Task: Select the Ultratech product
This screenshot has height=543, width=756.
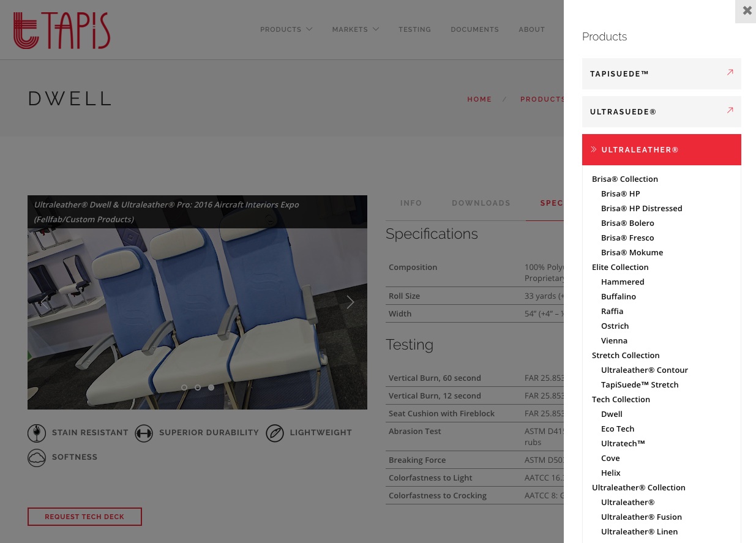Action: [623, 443]
